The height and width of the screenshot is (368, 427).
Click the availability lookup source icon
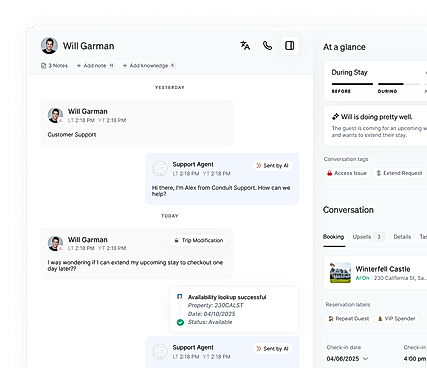[x=180, y=296]
